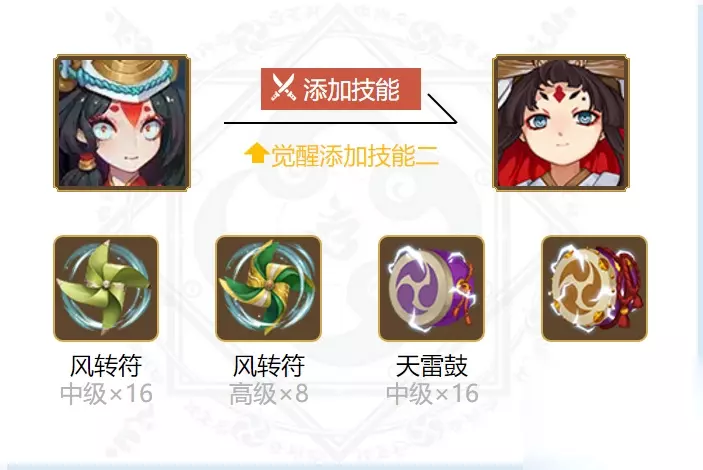Tap the light green pinwheel item icon
The image size is (703, 470).
[x=106, y=288]
